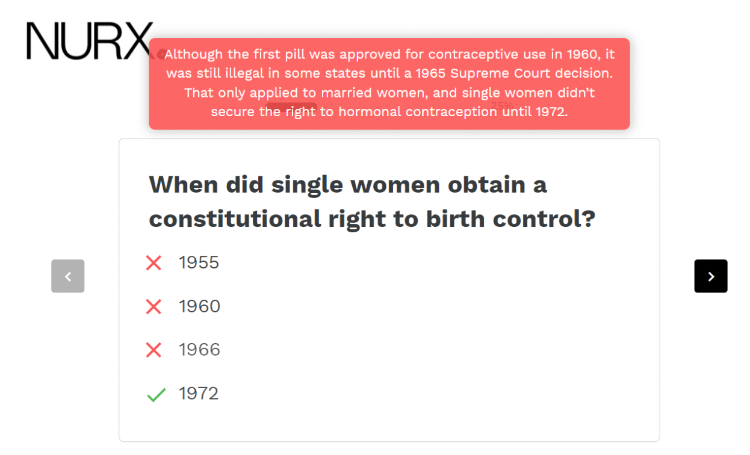Go to the next quiz question
Image resolution: width=750 pixels, height=455 pixels.
pyautogui.click(x=711, y=276)
